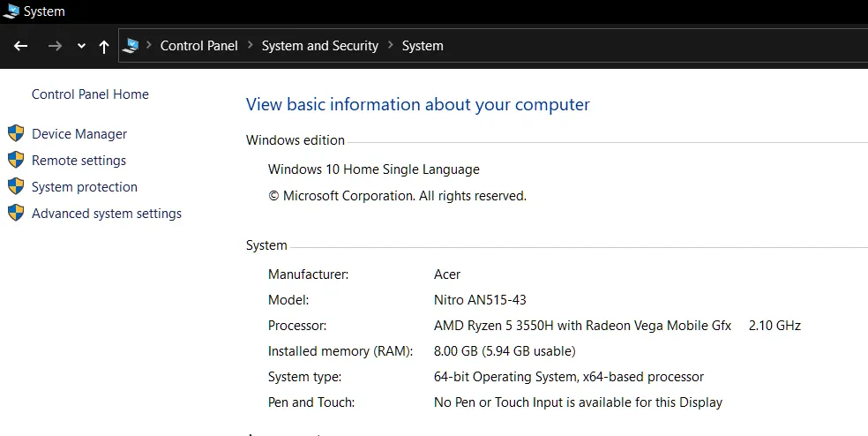Click the Forward navigation arrow
Viewport: 868px width, 436px height.
pos(55,46)
